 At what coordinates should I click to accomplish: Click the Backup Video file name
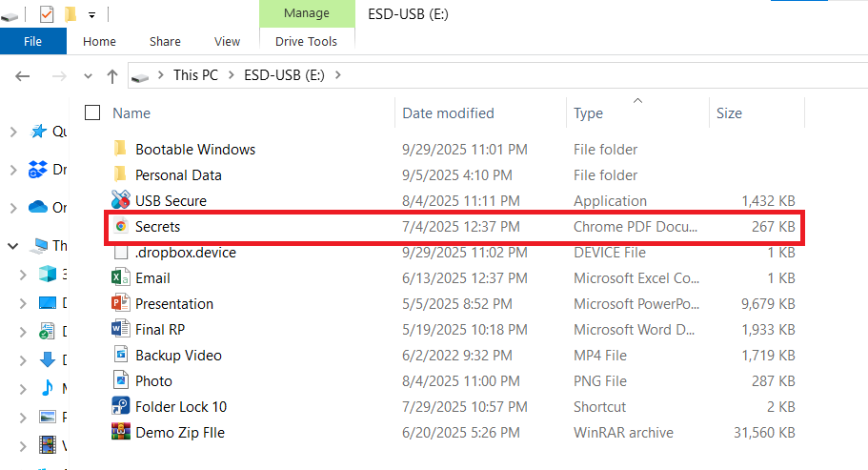(x=178, y=356)
